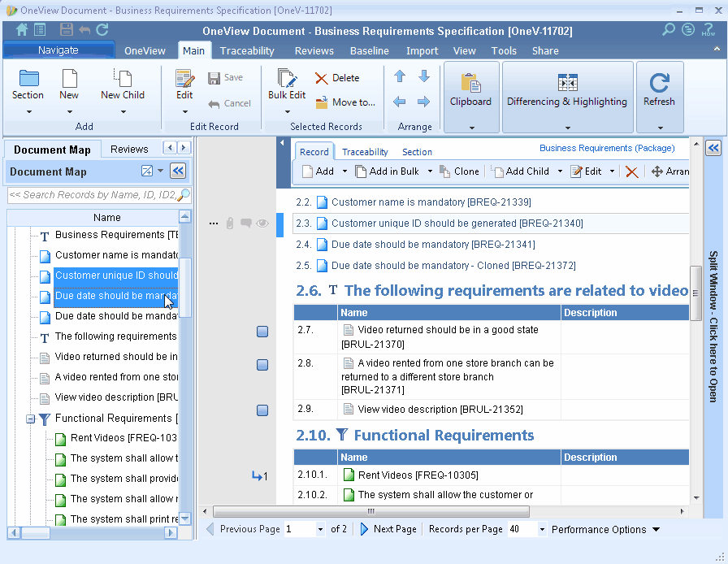Open the Import ribbon tab

point(422,50)
